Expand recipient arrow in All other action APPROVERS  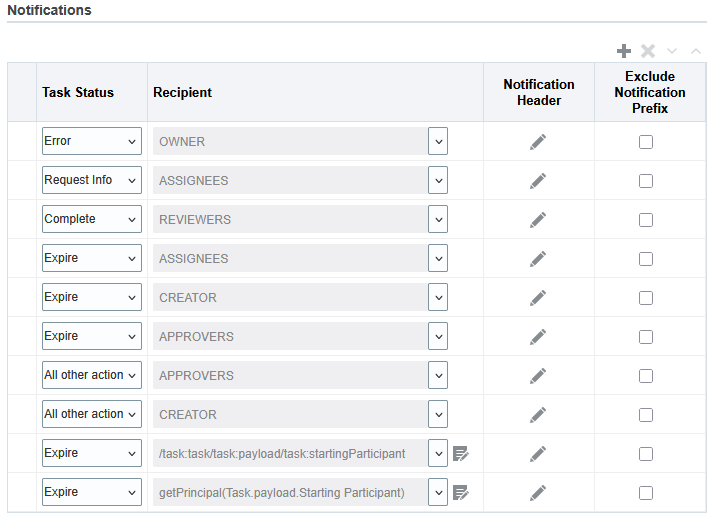click(x=438, y=375)
